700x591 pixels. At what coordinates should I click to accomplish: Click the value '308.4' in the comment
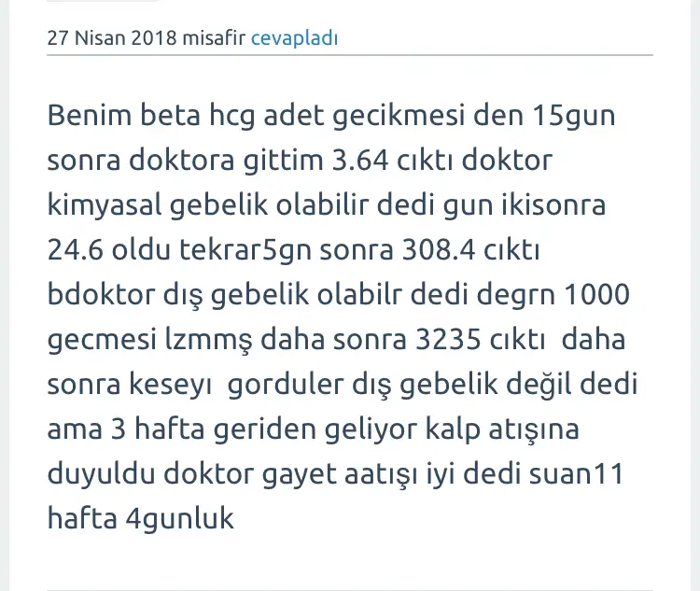(439, 249)
